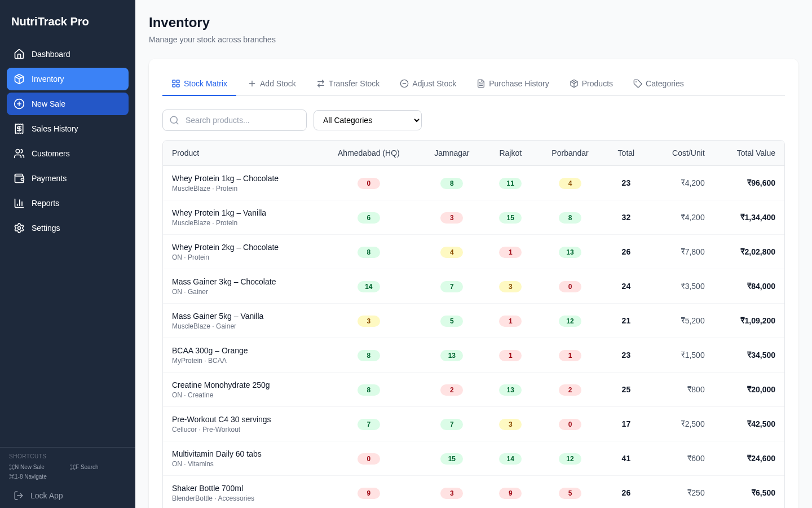Open Dashboard via the home icon
Image resolution: width=812 pixels, height=508 pixels.
19,54
